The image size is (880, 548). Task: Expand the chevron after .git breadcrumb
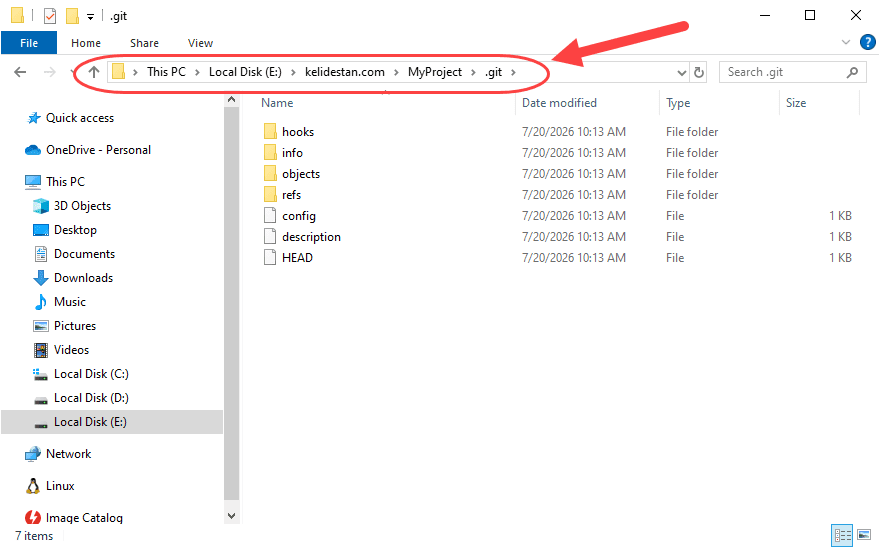(513, 72)
